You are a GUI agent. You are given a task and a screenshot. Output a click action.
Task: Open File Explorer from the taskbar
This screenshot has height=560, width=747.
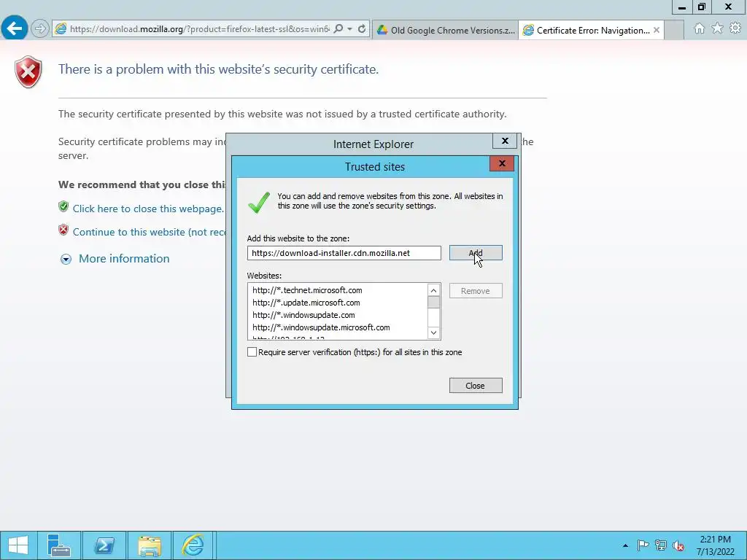tap(149, 545)
